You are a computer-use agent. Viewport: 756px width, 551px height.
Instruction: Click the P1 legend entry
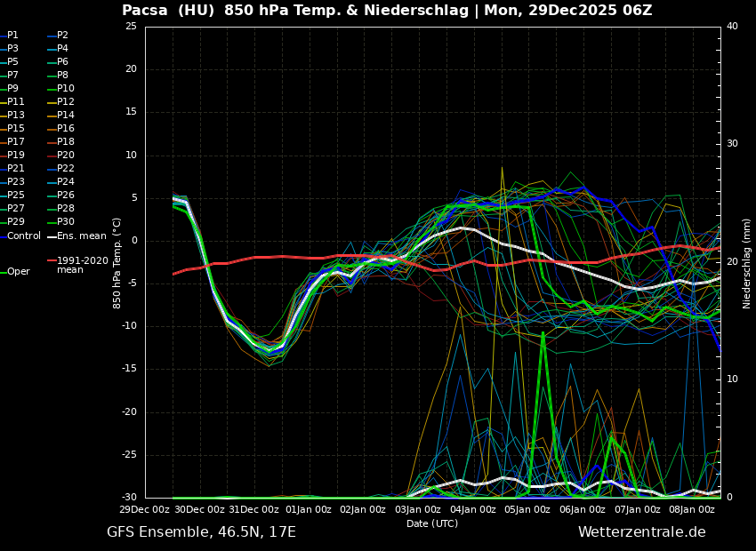click(12, 36)
